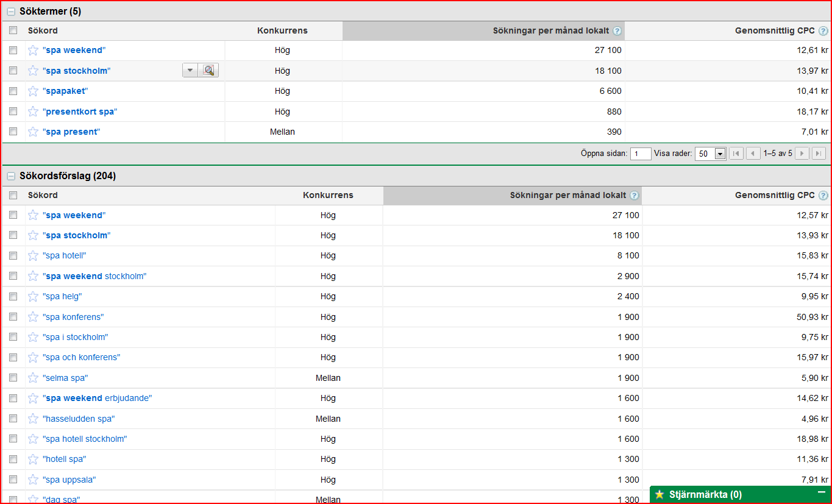Image resolution: width=832 pixels, height=504 pixels.
Task: Check the "spa hotell" row checkbox
Action: (13, 255)
